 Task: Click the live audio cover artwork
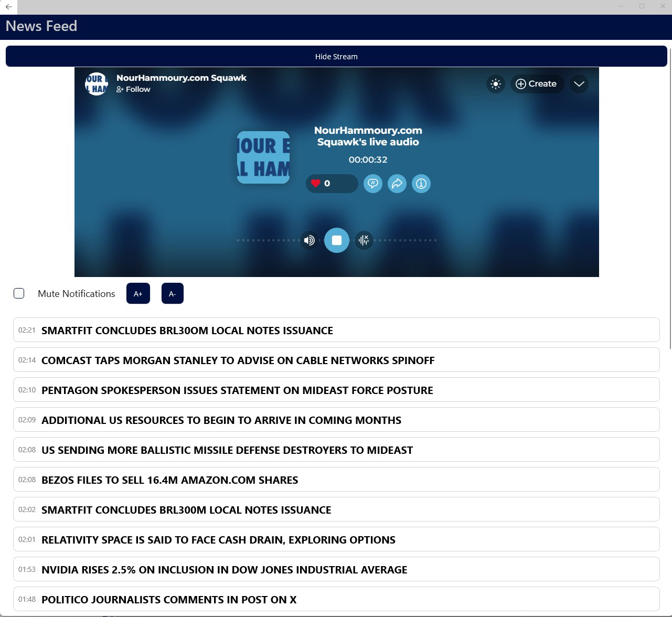coord(263,157)
